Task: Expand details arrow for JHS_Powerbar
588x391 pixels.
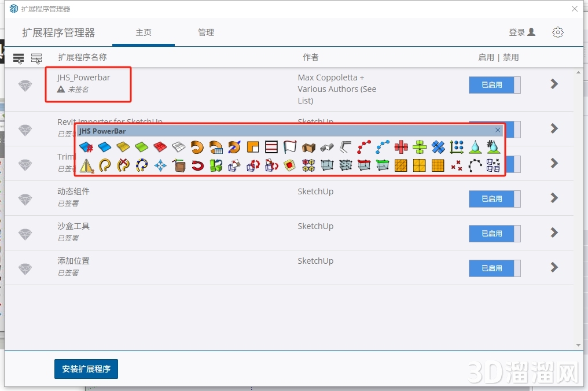Action: [554, 84]
